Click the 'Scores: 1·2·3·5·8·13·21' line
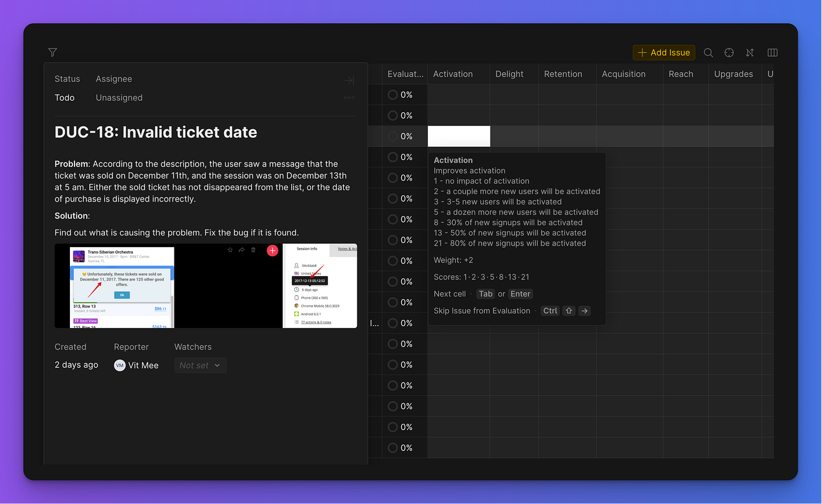This screenshot has height=504, width=822. pos(482,277)
